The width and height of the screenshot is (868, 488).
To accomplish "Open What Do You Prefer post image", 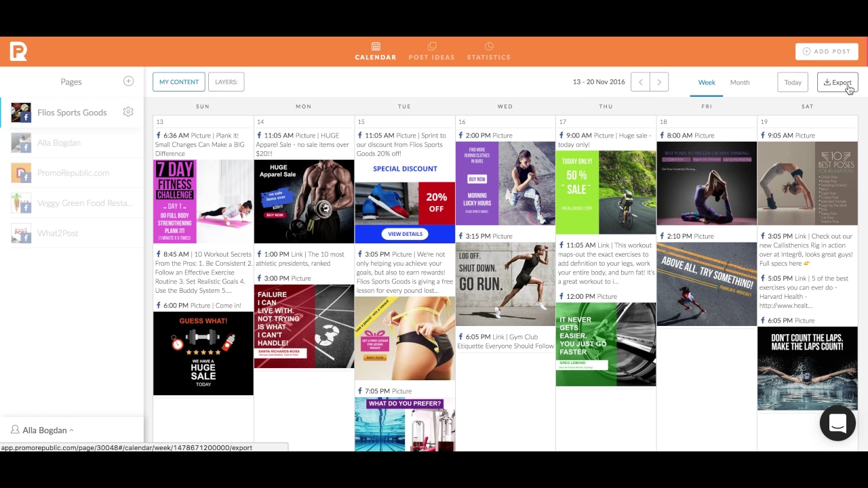I will click(405, 424).
